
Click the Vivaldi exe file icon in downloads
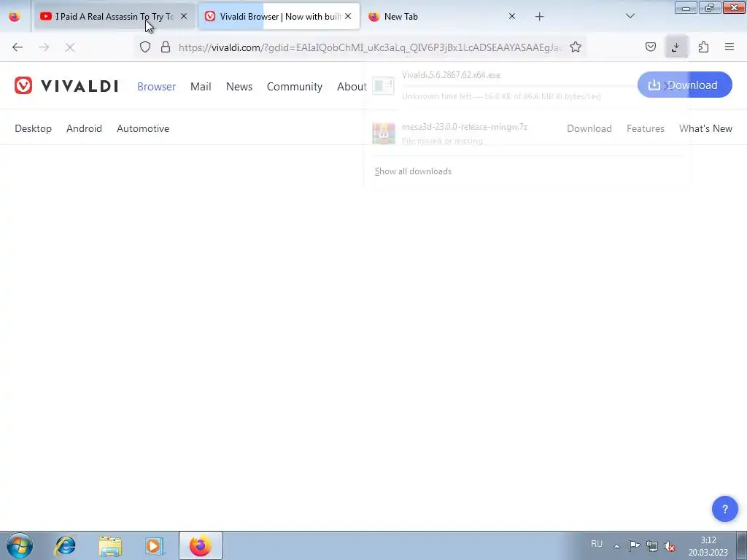(x=383, y=86)
